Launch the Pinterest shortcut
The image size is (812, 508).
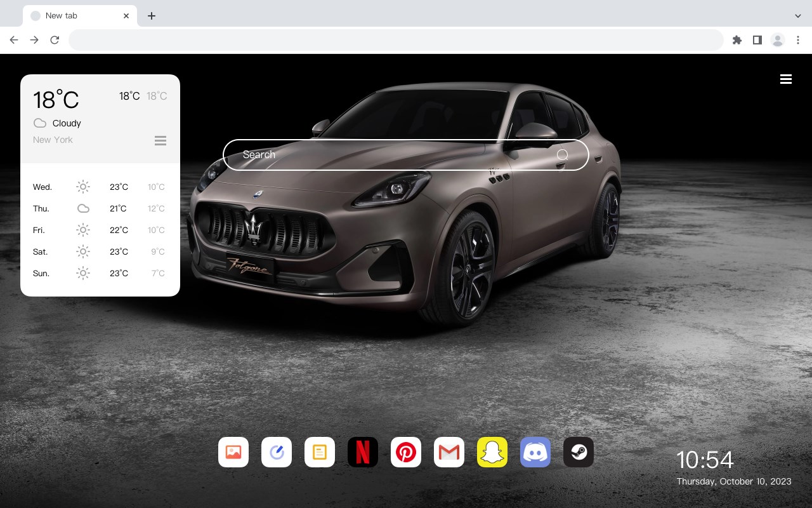406,452
